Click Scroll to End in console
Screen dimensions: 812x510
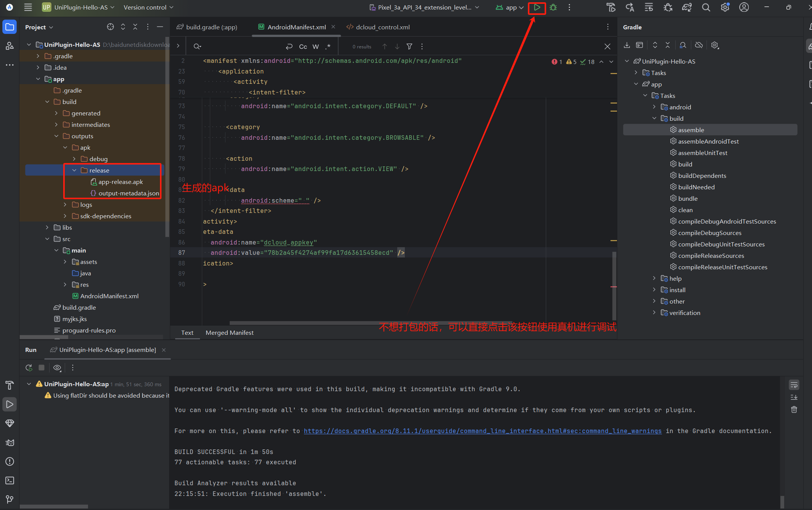[794, 397]
